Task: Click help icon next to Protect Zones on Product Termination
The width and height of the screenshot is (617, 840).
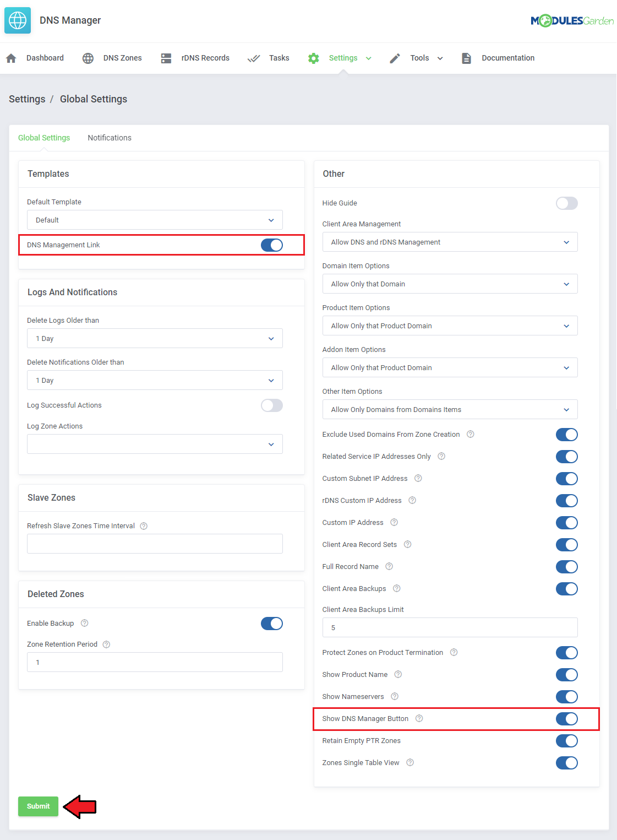Action: [x=454, y=652]
